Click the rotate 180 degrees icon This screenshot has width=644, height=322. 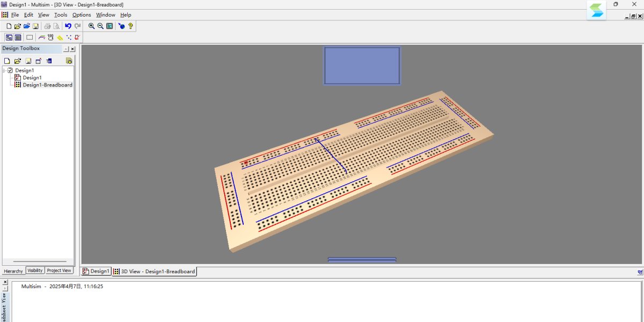(50, 37)
